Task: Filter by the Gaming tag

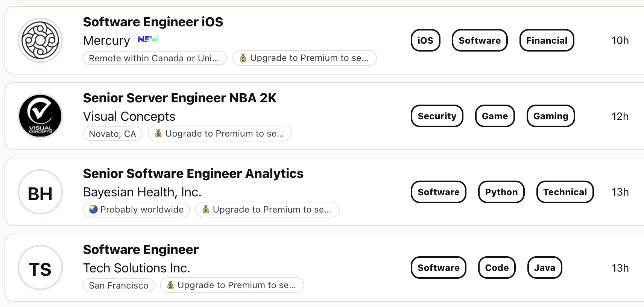Action: 551,116
